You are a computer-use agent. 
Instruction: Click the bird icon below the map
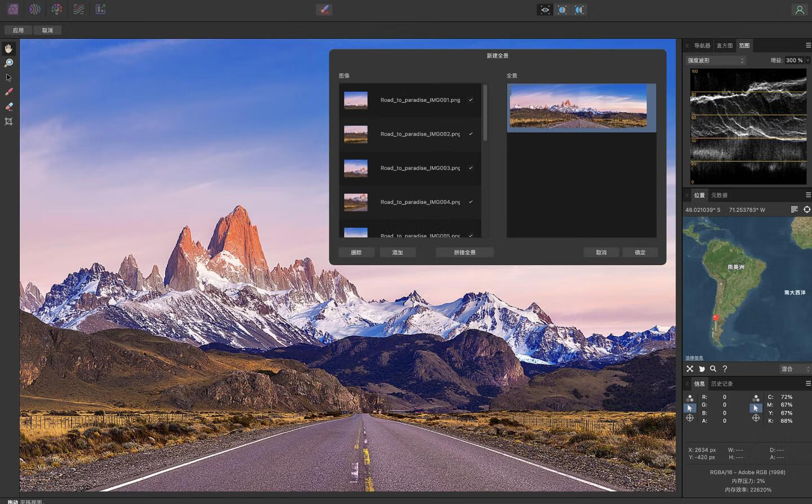(701, 369)
